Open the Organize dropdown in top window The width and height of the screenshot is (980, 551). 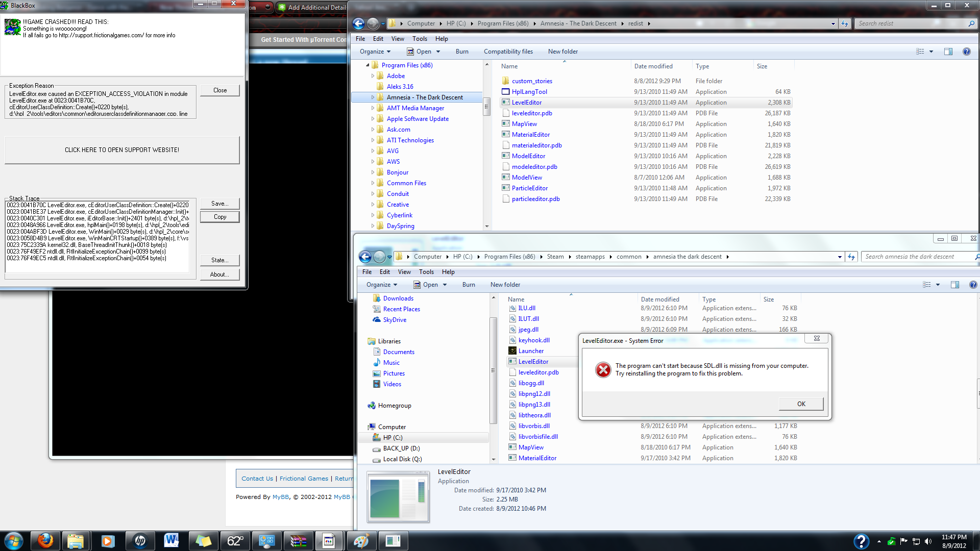(x=375, y=52)
